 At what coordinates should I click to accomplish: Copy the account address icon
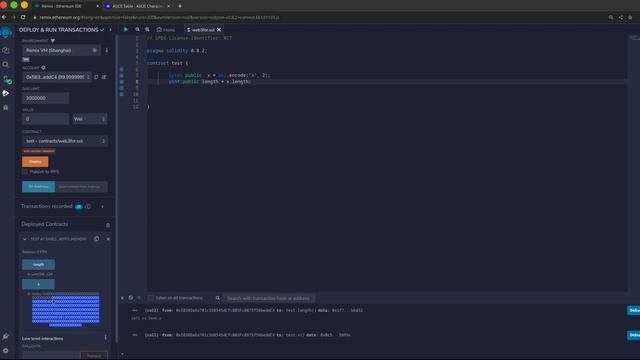pyautogui.click(x=96, y=77)
